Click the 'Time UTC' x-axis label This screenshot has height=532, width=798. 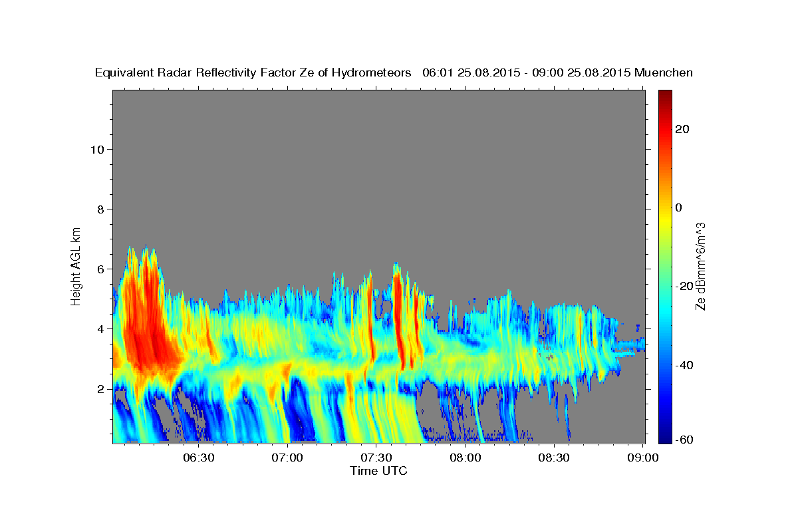[378, 471]
